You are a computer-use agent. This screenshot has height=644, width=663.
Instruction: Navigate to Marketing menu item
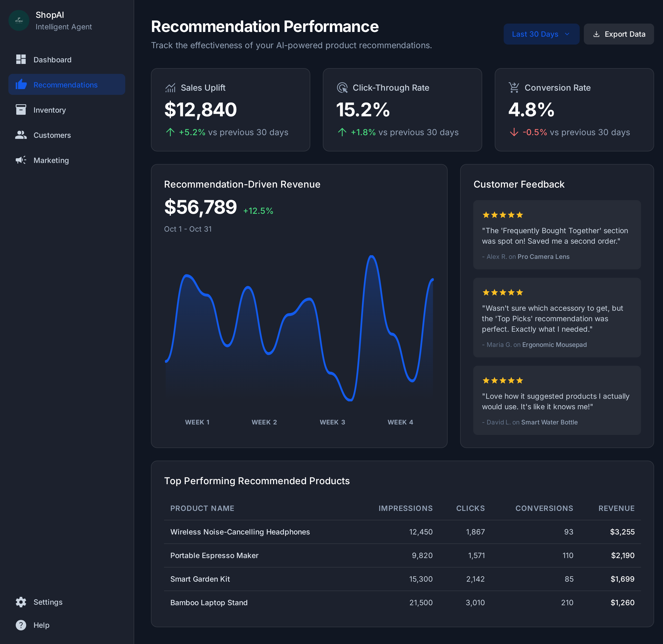coord(51,160)
